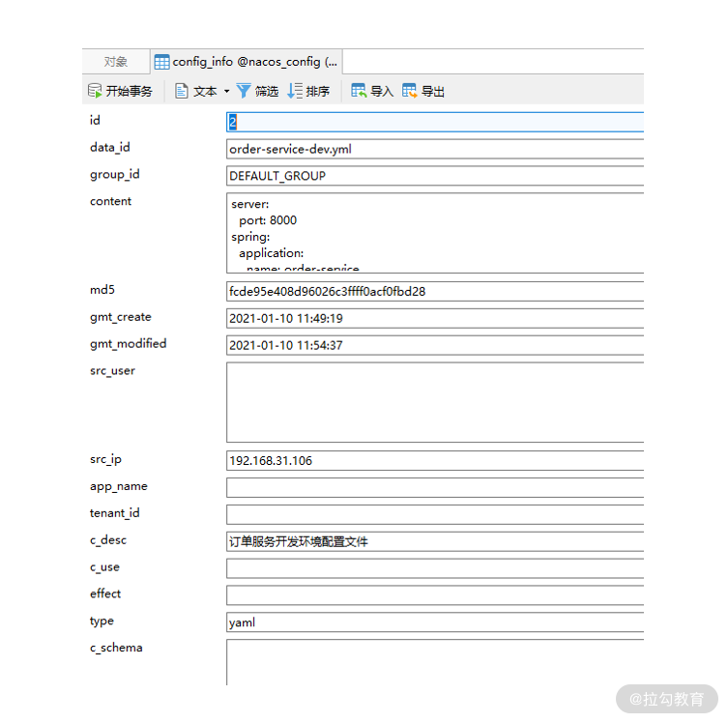This screenshot has height=723, width=728.
Task: Click the empty c_schema text area
Action: 435,662
